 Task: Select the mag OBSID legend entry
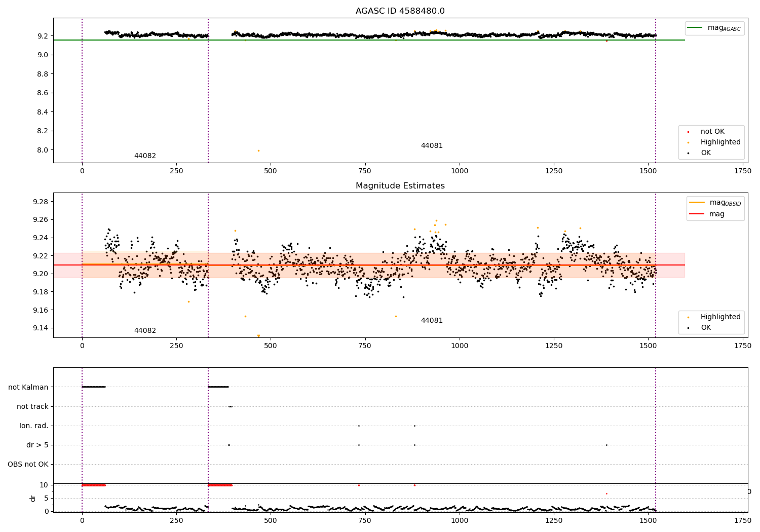pos(715,203)
